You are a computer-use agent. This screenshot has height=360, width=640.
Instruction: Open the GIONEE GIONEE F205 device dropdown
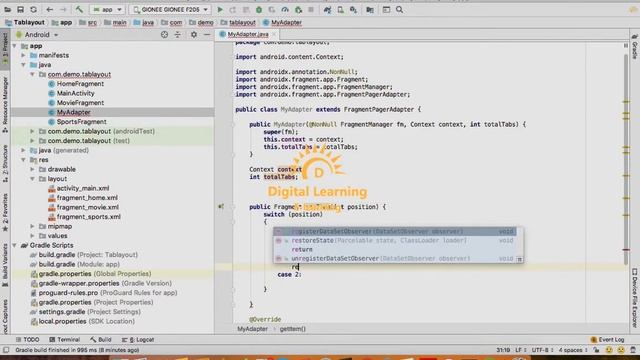(171, 9)
